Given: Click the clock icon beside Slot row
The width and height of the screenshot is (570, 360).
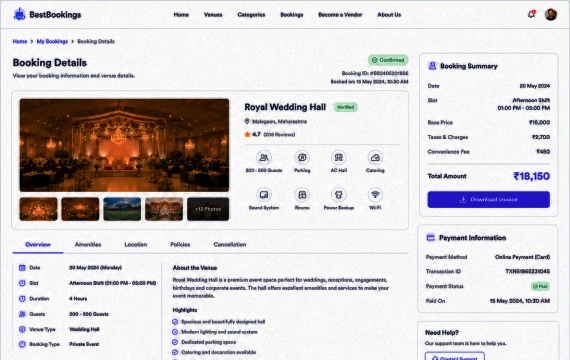Looking at the screenshot, I should (22, 283).
